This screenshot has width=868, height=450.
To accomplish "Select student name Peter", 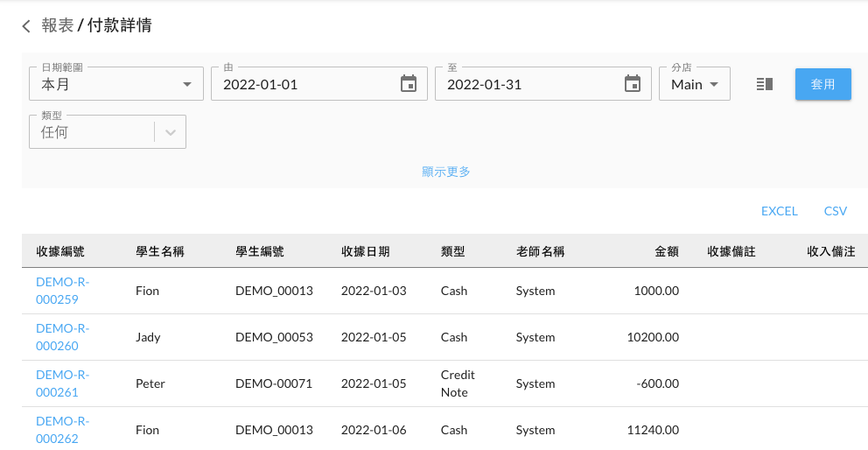I will tap(150, 383).
